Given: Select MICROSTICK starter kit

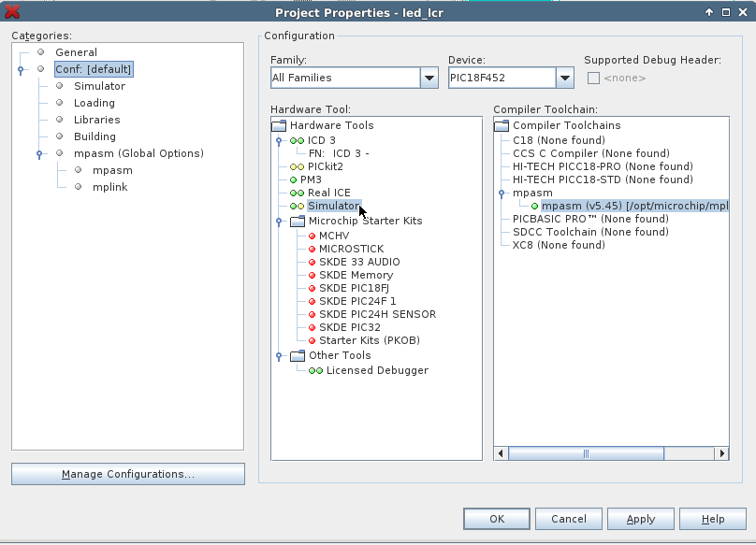Looking at the screenshot, I should (351, 249).
